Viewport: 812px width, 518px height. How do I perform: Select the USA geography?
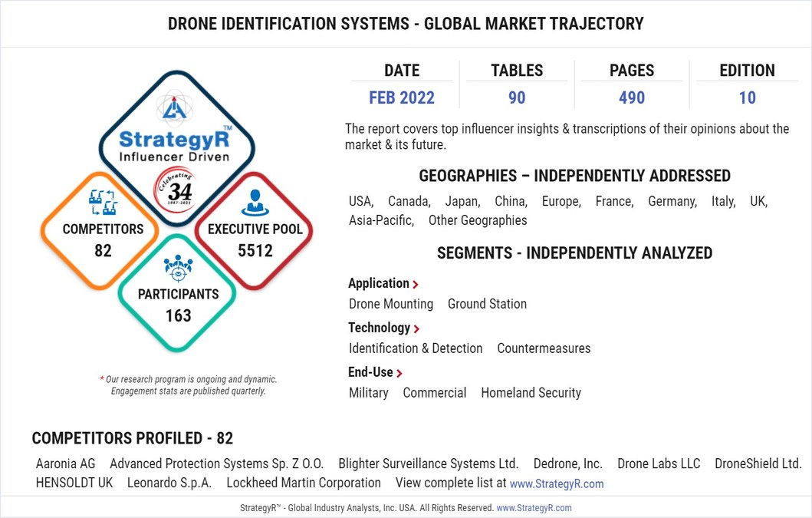[361, 201]
